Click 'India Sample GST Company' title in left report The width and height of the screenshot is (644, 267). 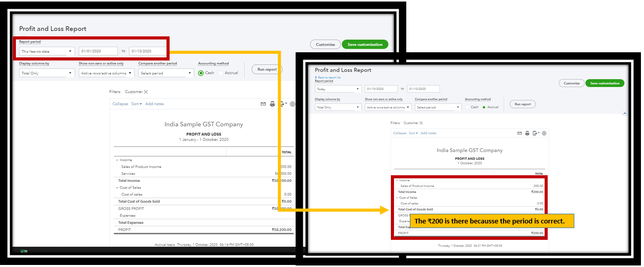tap(204, 125)
